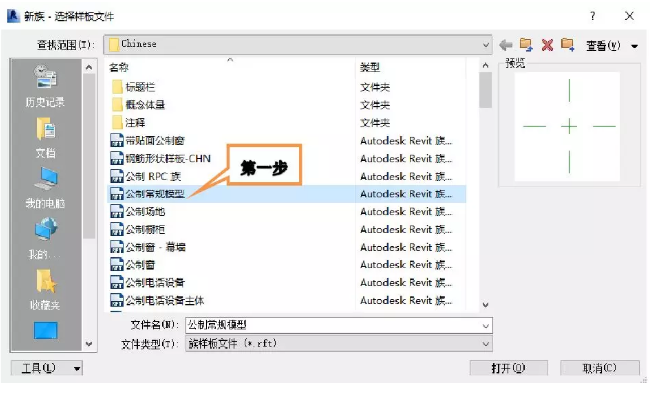The height and width of the screenshot is (396, 652).
Task: Click the red X delete icon
Action: click(547, 45)
